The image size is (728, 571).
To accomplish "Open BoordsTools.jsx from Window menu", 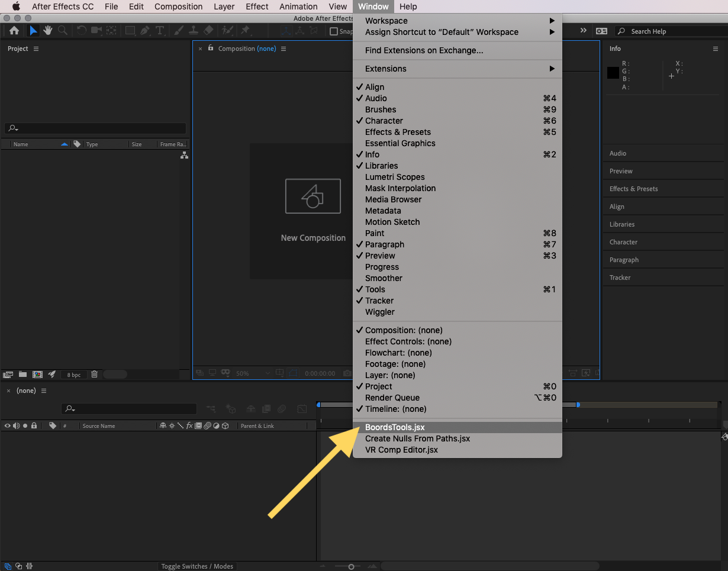I will point(457,427).
